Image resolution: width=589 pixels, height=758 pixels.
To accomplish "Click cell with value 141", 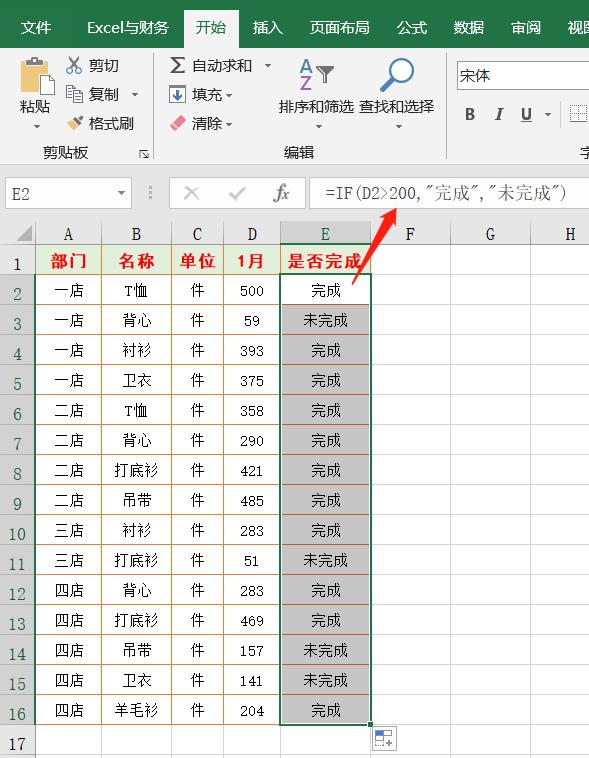I will tap(252, 680).
